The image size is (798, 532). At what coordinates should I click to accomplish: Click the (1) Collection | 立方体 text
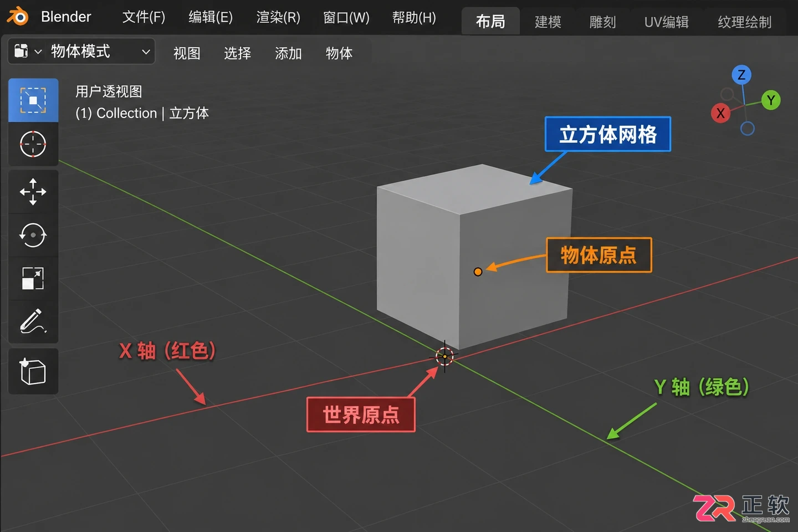[x=142, y=113]
